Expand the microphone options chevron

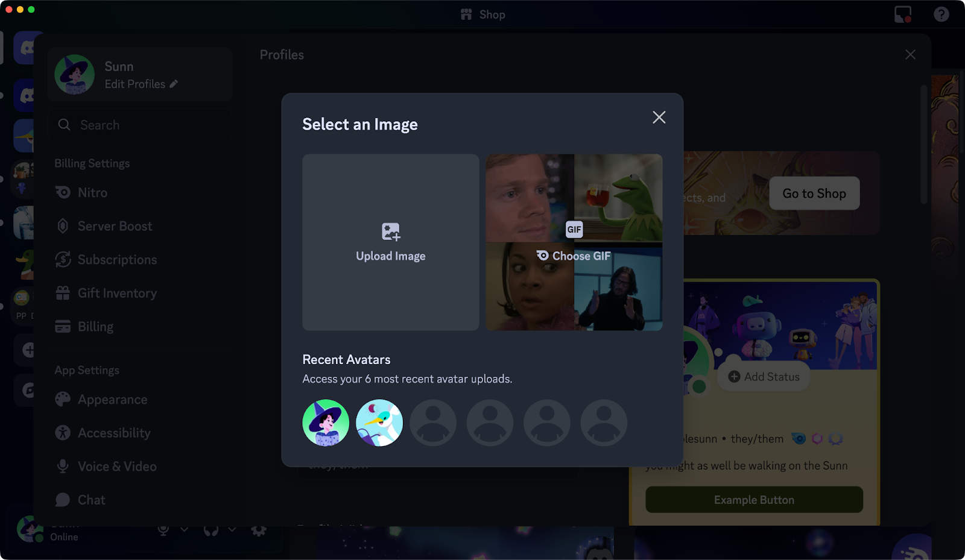[x=184, y=529]
